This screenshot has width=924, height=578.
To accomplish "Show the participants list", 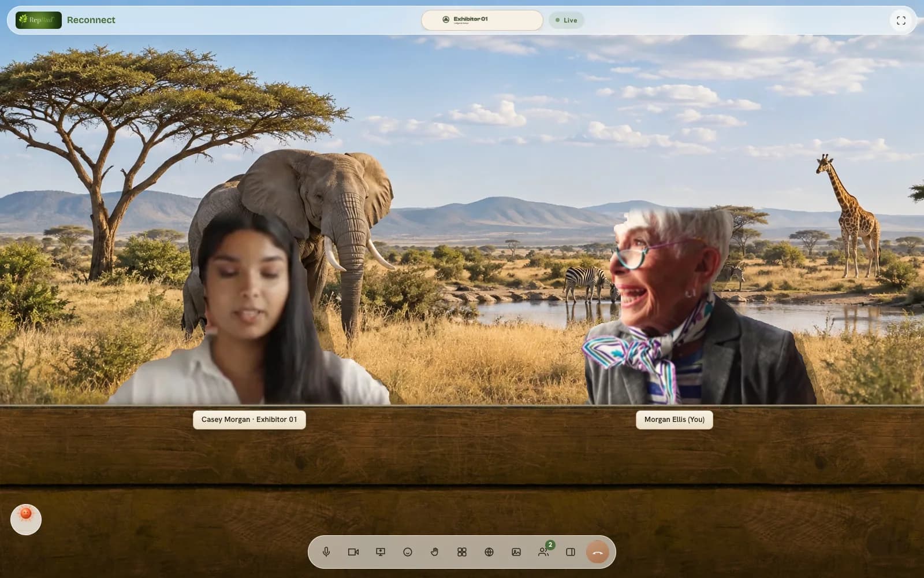I will point(543,552).
